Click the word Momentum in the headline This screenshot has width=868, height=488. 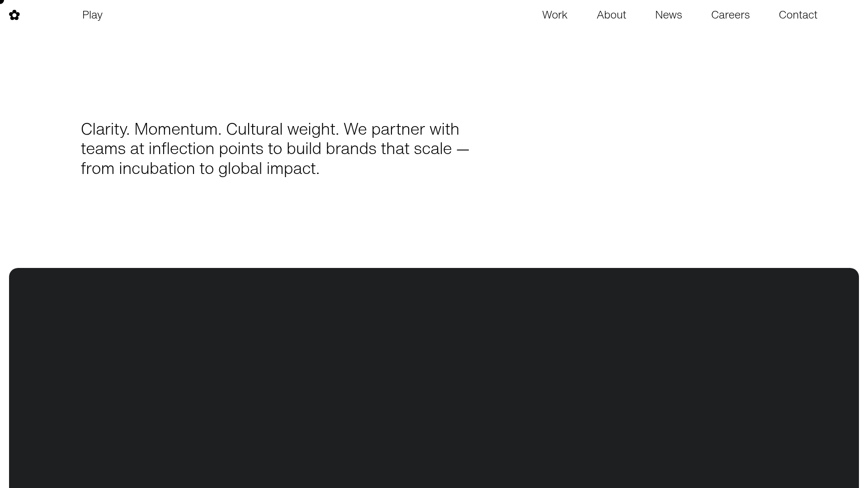tap(178, 129)
